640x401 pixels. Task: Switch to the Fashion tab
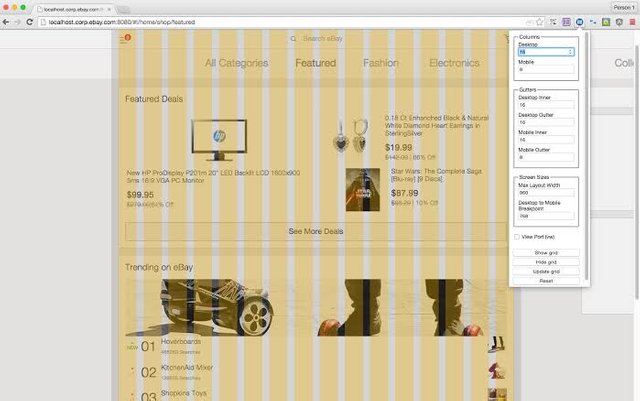(381, 63)
